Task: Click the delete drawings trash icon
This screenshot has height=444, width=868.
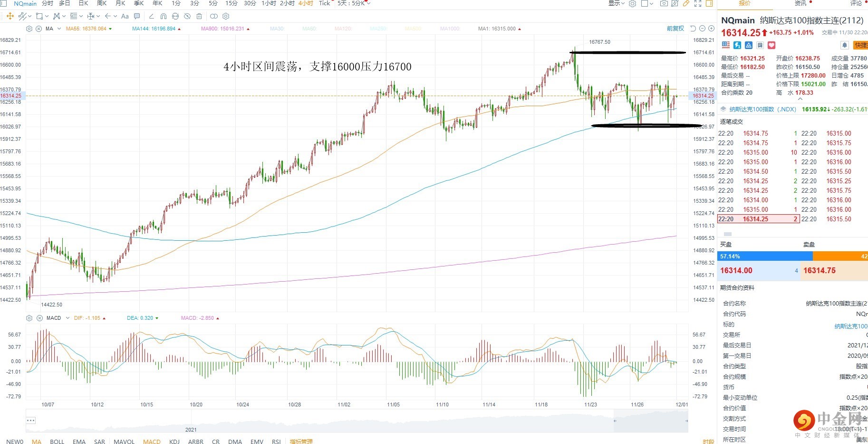Action: pos(199,16)
